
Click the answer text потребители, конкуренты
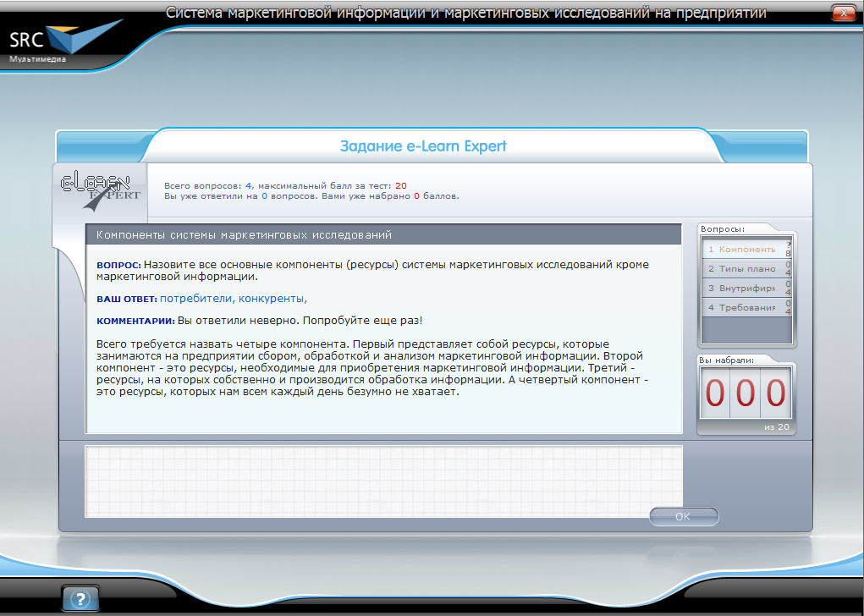point(233,299)
